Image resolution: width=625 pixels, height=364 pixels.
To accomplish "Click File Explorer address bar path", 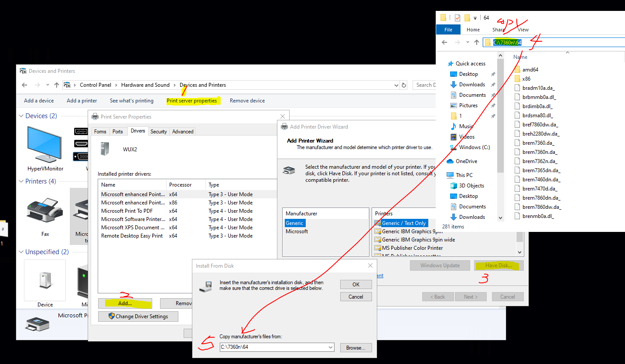I will [x=507, y=42].
